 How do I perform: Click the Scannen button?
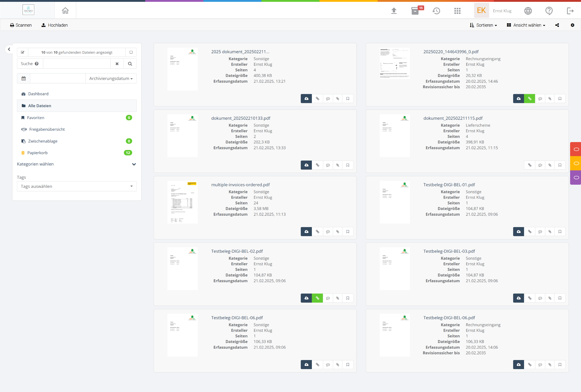coord(21,25)
